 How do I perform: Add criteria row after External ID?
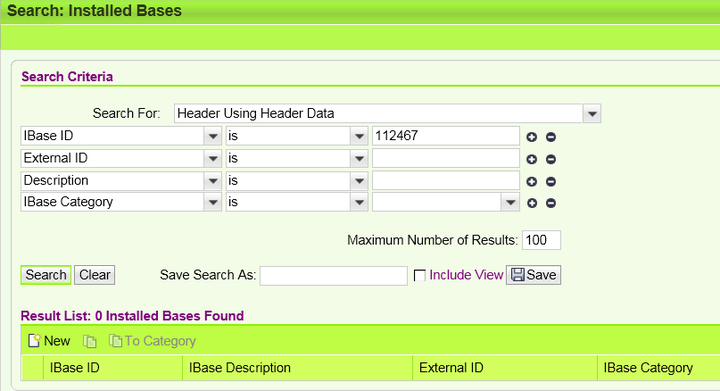tap(532, 159)
